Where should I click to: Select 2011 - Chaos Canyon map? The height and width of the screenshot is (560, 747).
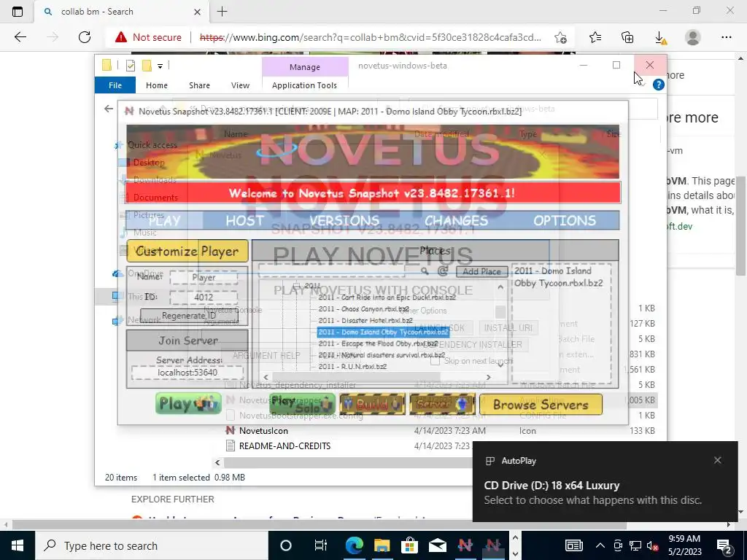[x=363, y=309]
